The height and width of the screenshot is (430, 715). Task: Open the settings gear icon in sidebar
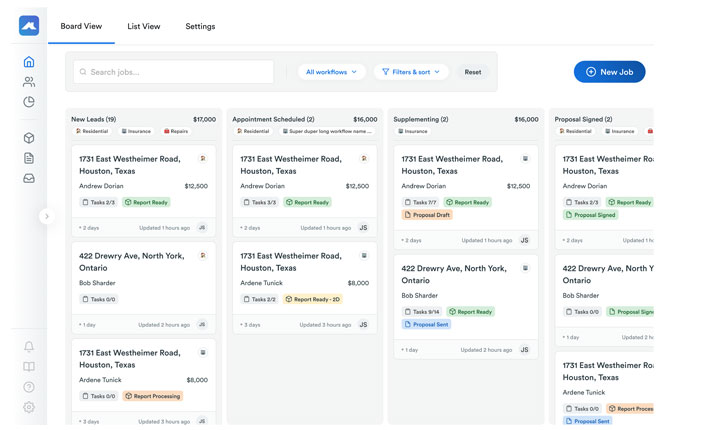click(29, 407)
